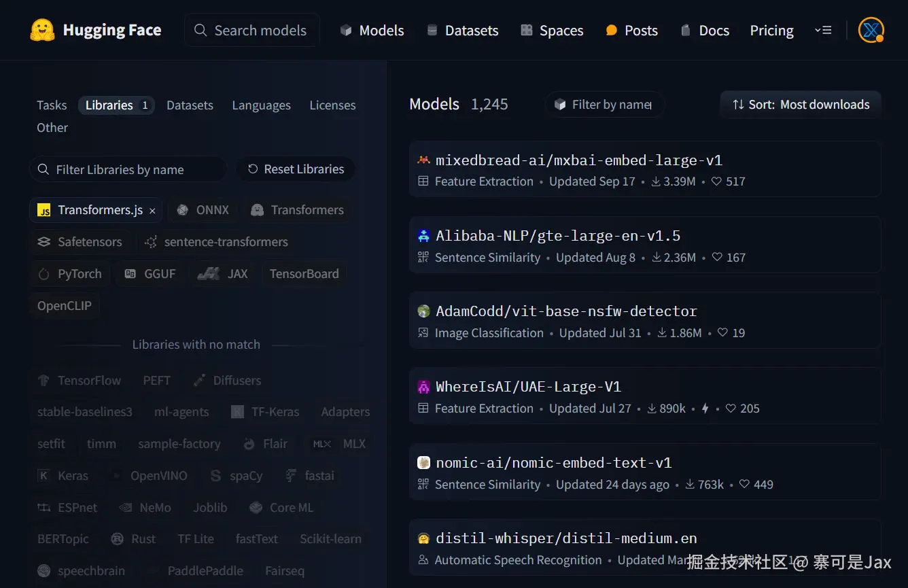The width and height of the screenshot is (908, 588).
Task: Toggle the ONNX library filter
Action: click(x=203, y=210)
